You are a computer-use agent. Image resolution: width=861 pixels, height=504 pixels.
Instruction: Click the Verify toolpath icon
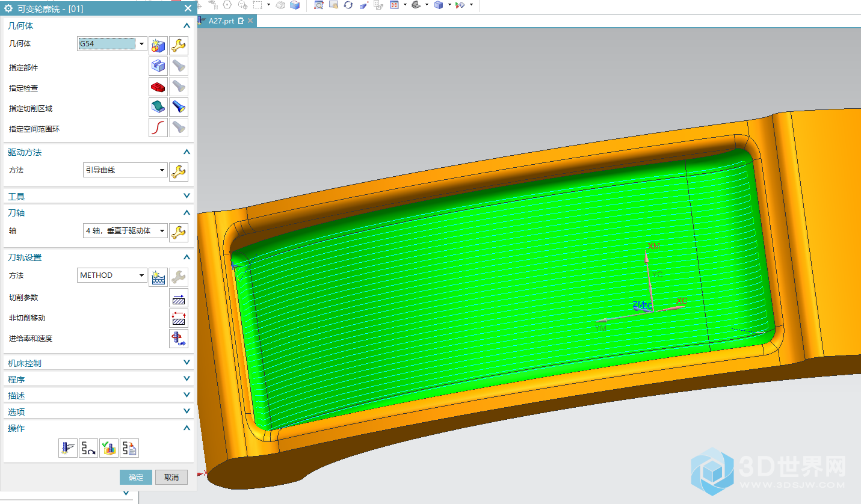pos(109,448)
